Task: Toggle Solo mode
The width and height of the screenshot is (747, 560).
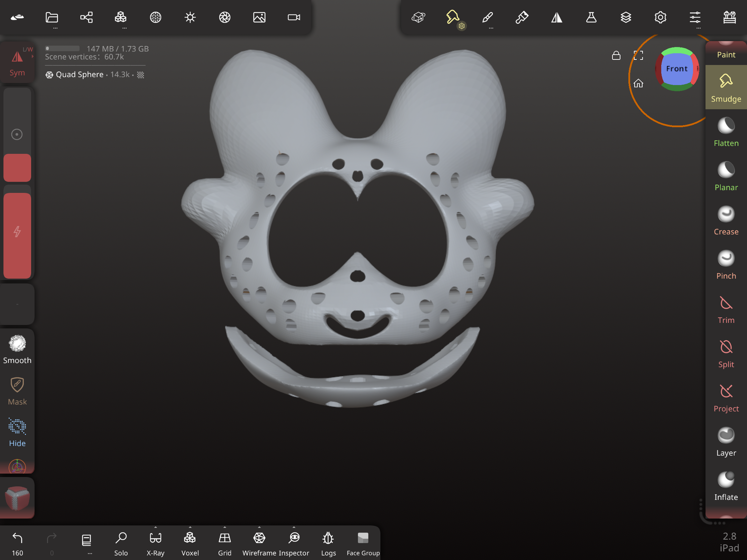Action: tap(121, 543)
